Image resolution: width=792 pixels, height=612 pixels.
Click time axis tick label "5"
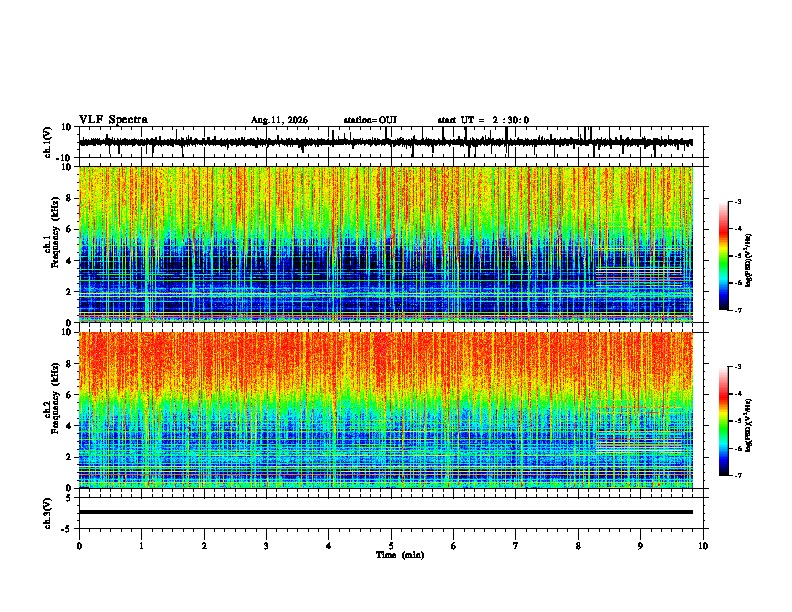[x=391, y=546]
